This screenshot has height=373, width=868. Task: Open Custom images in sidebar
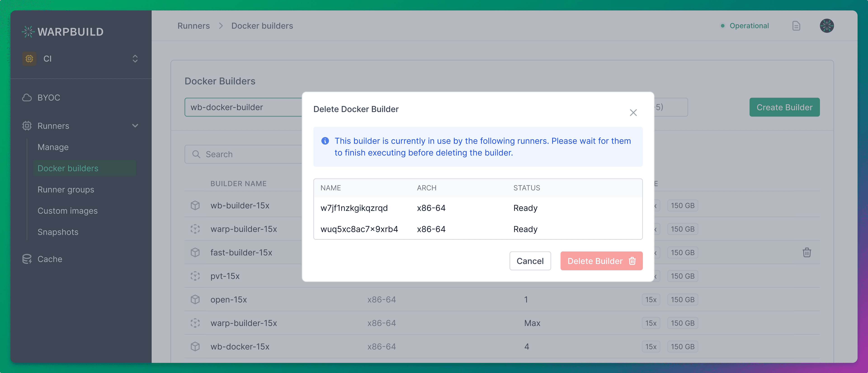point(67,211)
